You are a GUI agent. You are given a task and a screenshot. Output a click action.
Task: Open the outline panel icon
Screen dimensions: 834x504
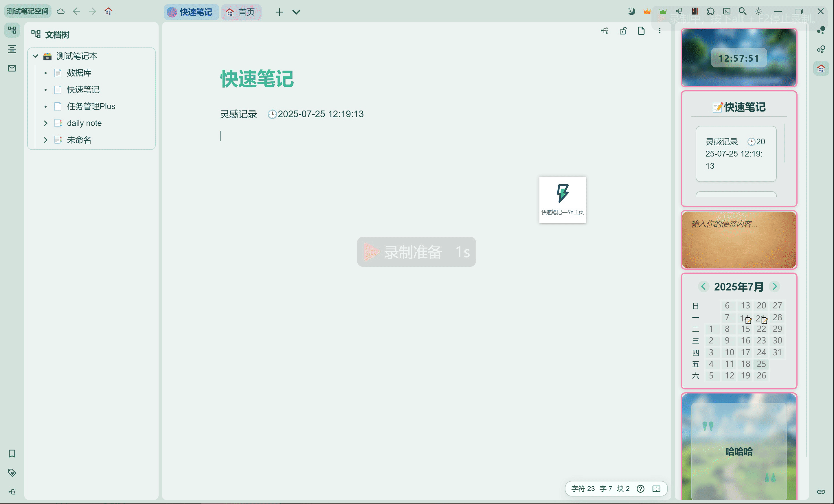[12, 49]
